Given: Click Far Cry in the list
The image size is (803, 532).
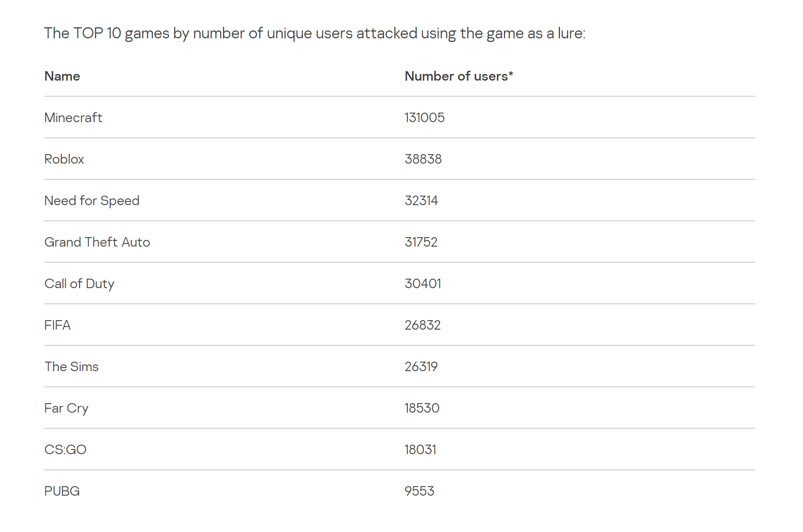Looking at the screenshot, I should (66, 408).
